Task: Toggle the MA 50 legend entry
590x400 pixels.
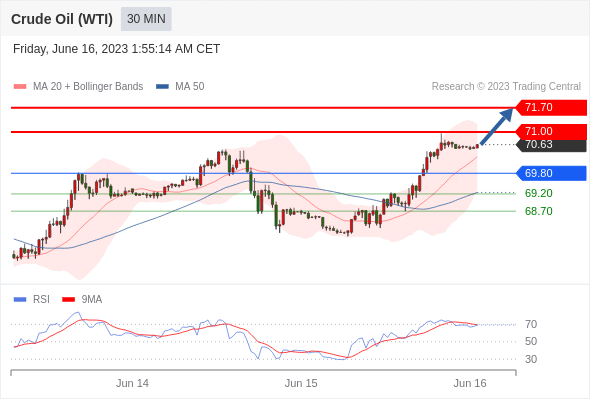Action: coord(180,87)
